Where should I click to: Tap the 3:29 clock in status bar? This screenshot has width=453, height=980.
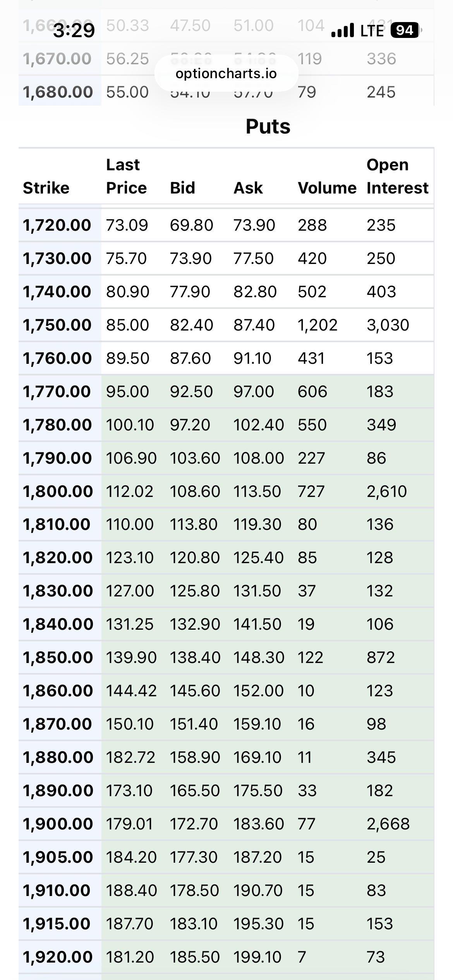coord(74,30)
